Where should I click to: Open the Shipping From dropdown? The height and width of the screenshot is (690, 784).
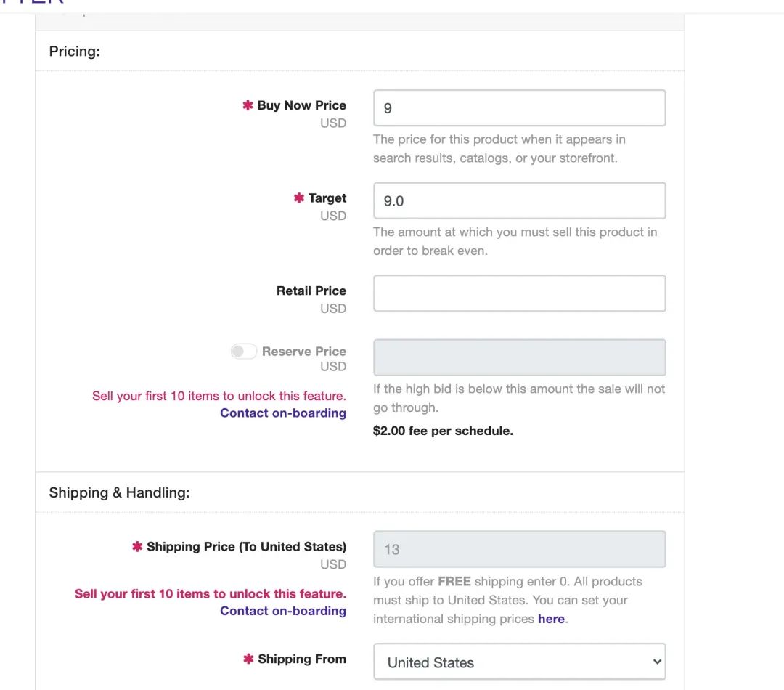pos(519,662)
